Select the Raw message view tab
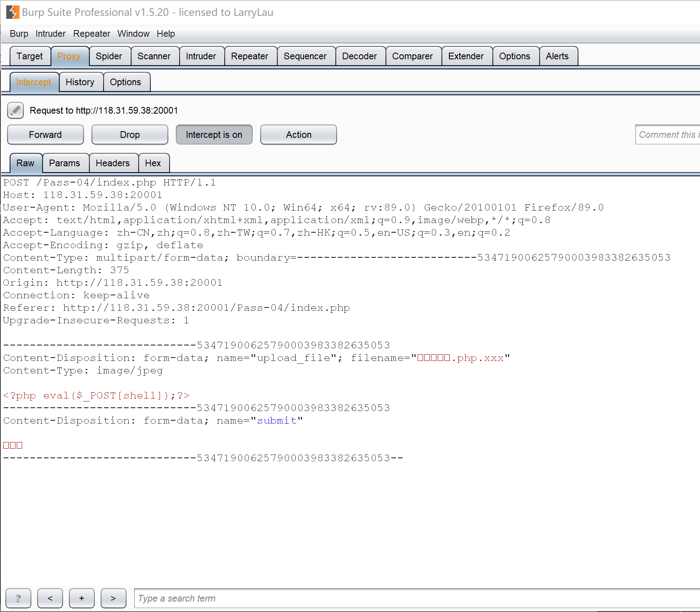 tap(25, 163)
